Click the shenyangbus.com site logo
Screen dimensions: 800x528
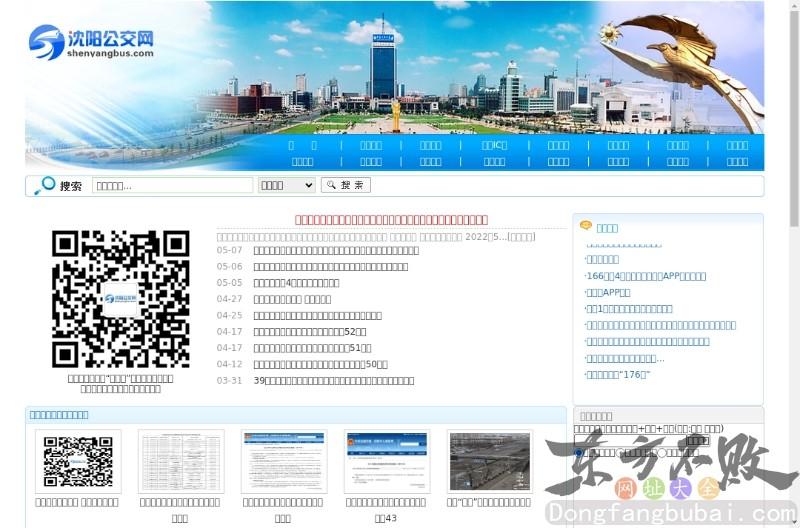click(91, 42)
